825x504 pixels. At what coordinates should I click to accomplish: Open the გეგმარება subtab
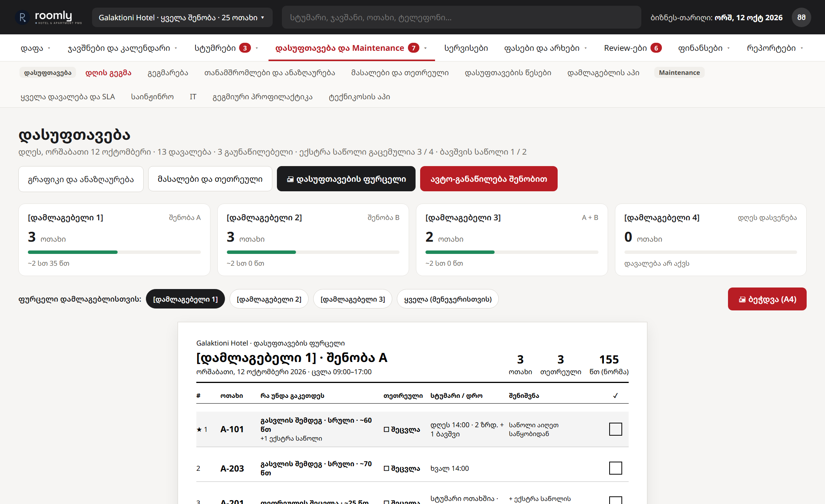pyautogui.click(x=168, y=73)
